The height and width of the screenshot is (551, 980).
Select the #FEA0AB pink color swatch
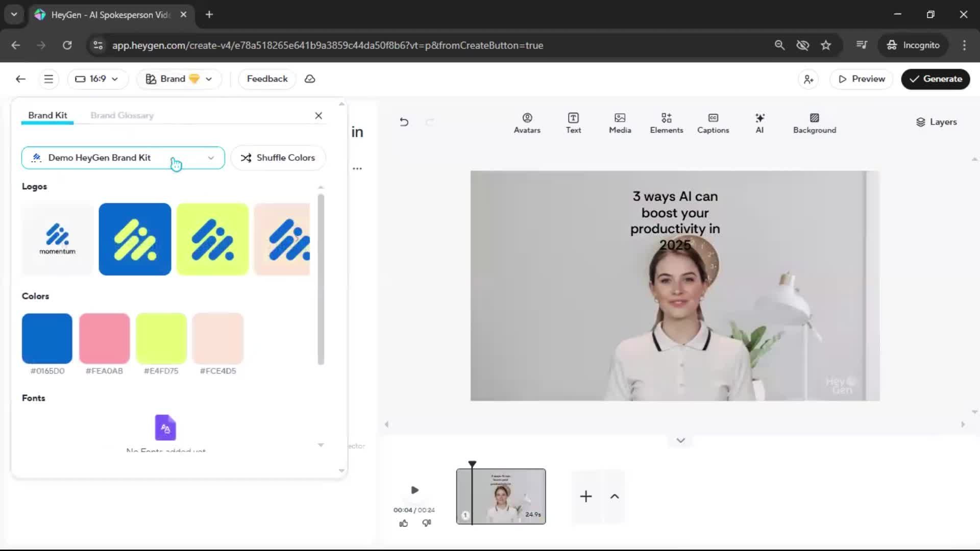click(x=104, y=338)
